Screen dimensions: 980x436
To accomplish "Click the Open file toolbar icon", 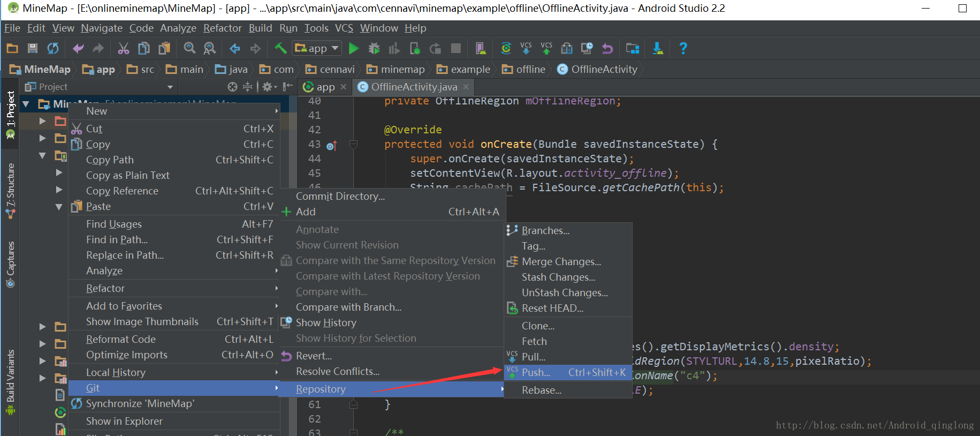I will click(x=12, y=49).
